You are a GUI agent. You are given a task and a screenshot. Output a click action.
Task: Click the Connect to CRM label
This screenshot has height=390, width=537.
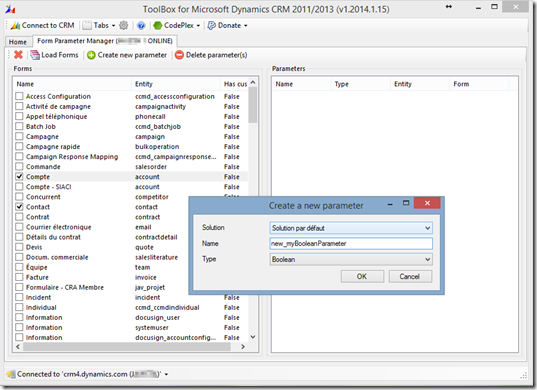[x=48, y=25]
